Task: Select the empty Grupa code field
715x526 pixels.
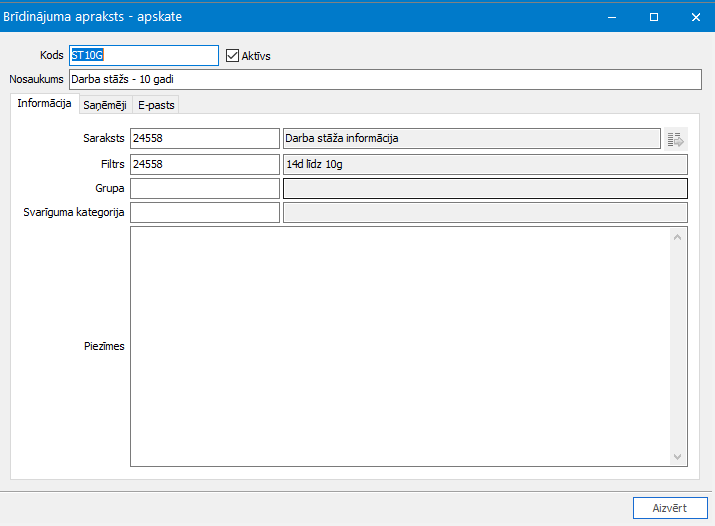Action: click(x=205, y=188)
